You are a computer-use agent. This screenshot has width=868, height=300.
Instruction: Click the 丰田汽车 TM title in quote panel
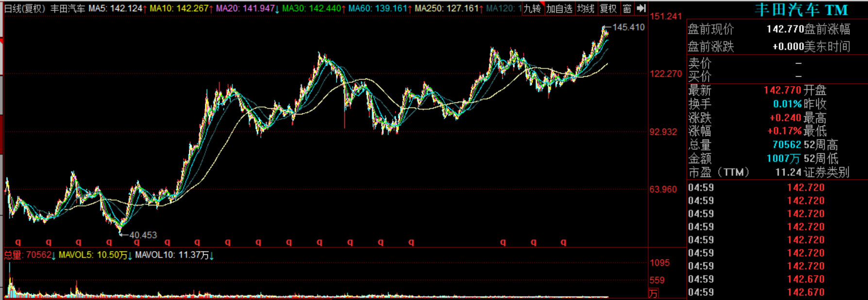coord(801,10)
